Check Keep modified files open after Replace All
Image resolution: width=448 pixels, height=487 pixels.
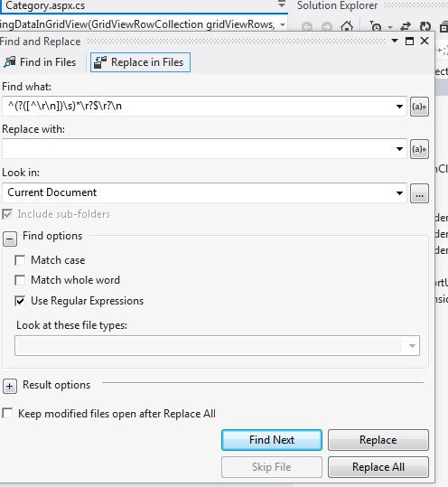point(7,414)
